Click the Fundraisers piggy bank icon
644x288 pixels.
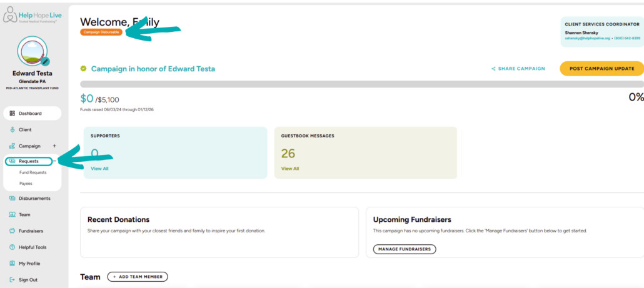[x=13, y=231]
